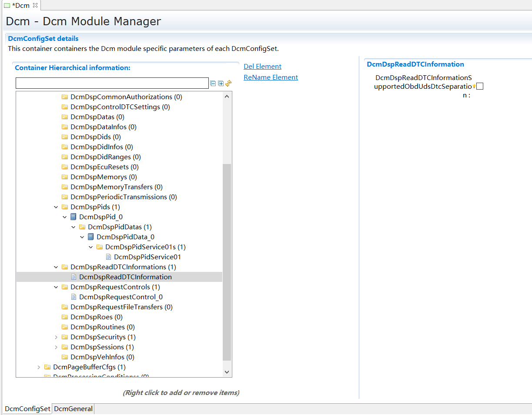Click the DcmDspEcuResets folder icon
Viewport: 532px width, 415px height.
65,167
